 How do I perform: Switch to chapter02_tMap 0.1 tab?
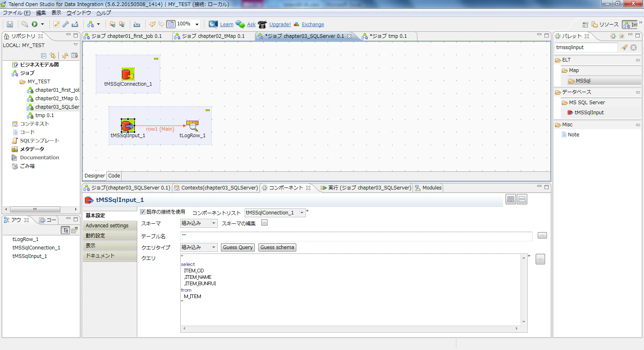point(213,36)
